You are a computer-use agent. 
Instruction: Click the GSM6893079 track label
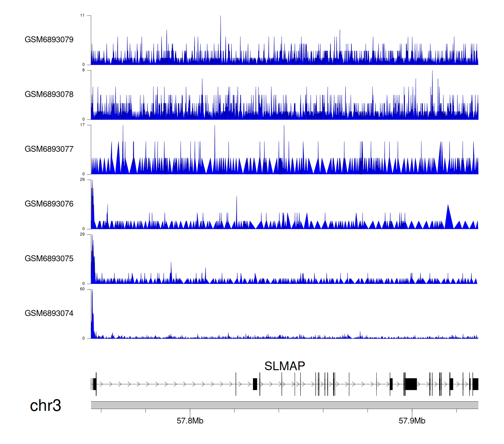pyautogui.click(x=49, y=40)
